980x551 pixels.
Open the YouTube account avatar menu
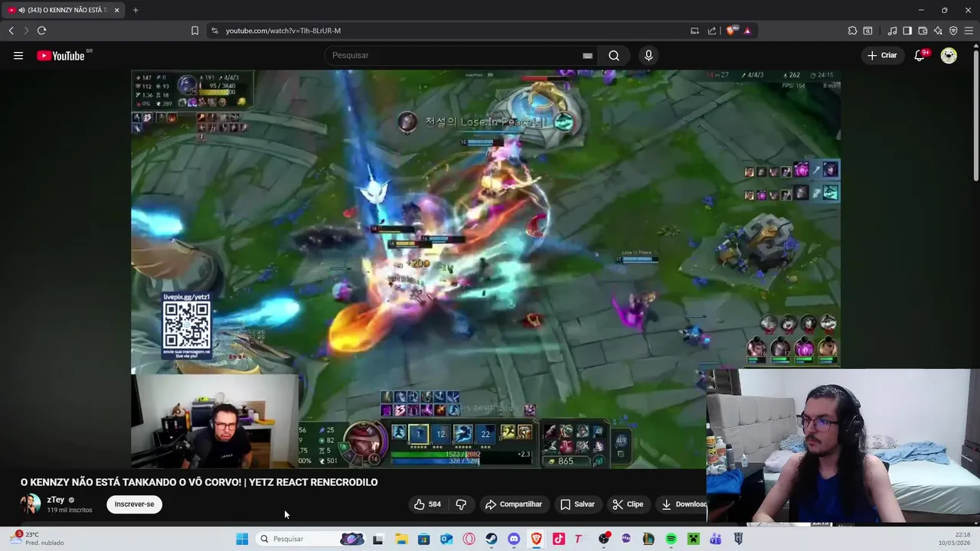949,55
